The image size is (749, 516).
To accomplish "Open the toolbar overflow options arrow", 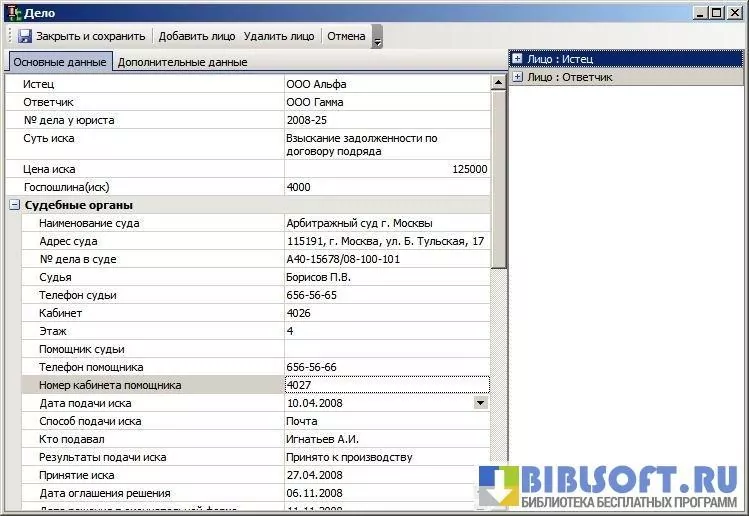I will coord(377,41).
